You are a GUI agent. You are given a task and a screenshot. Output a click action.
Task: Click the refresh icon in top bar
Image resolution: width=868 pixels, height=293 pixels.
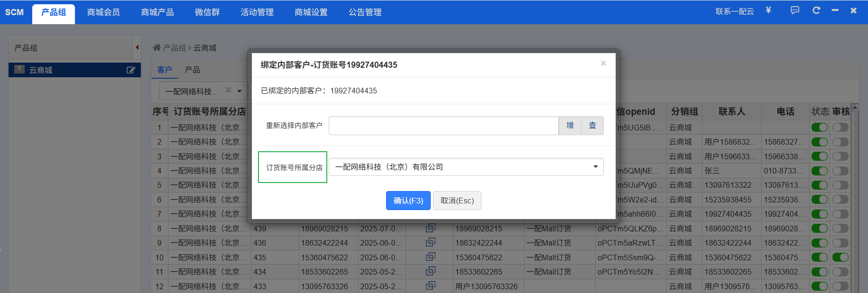[816, 10]
